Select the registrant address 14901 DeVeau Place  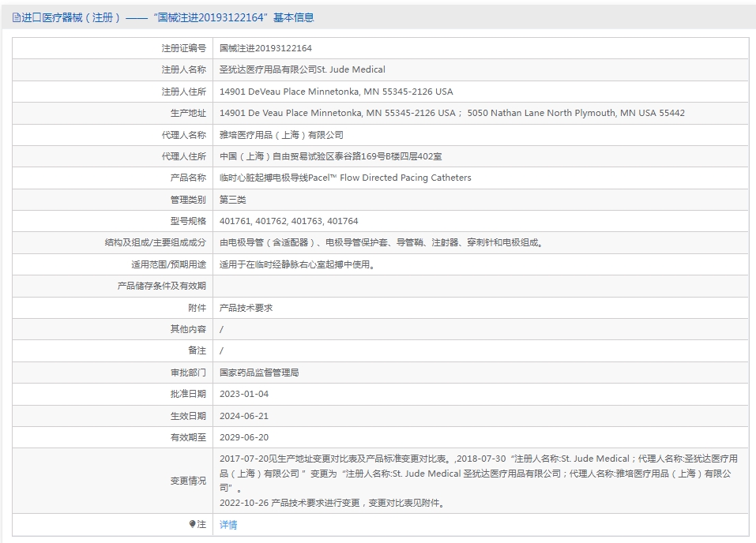point(336,92)
